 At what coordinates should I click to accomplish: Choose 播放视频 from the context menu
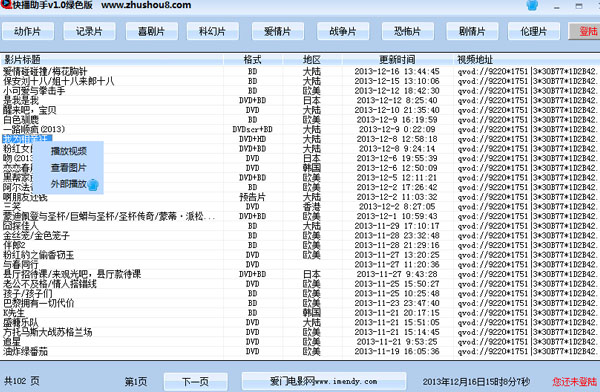click(69, 151)
